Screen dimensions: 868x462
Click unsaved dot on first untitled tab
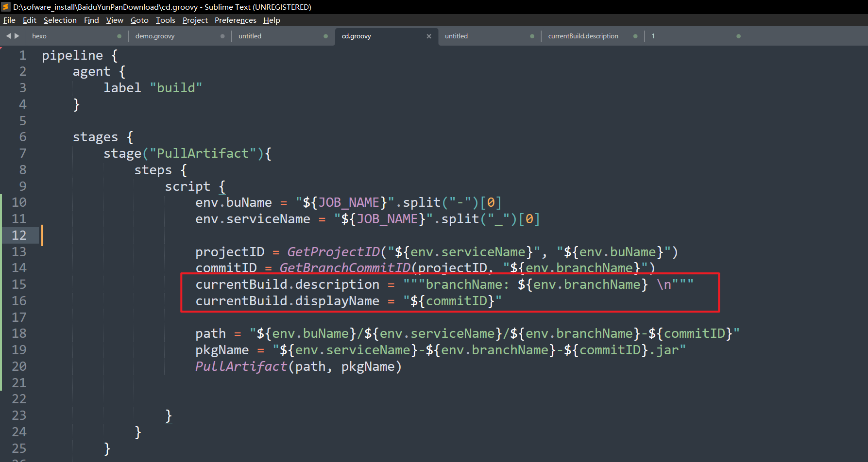tap(325, 36)
